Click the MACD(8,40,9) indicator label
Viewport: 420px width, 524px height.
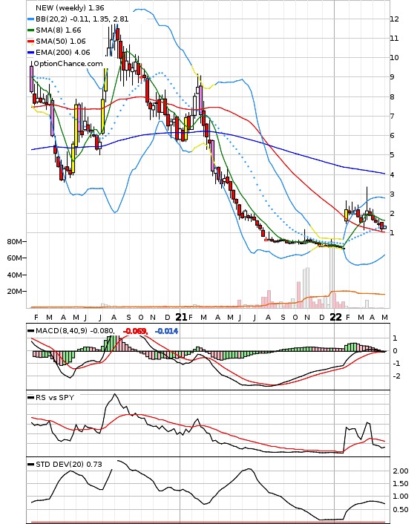click(x=62, y=331)
